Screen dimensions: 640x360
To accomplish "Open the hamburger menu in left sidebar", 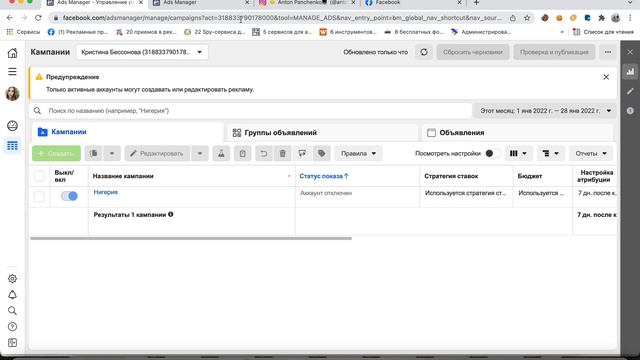I will 13,71.
